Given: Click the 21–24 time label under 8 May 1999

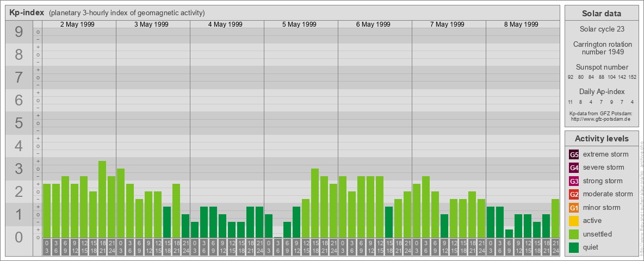Looking at the screenshot, I should pos(555,247).
